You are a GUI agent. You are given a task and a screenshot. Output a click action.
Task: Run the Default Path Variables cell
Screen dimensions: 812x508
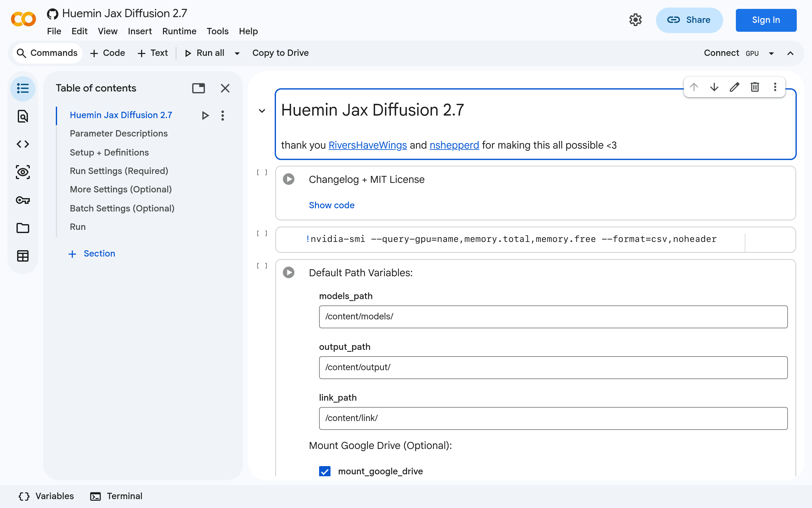tap(289, 272)
